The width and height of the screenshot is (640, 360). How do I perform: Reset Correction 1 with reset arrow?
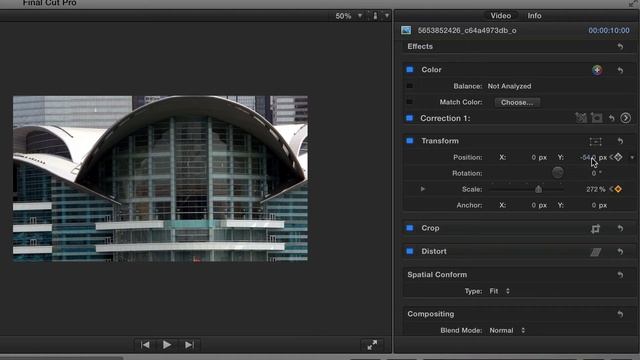611,118
